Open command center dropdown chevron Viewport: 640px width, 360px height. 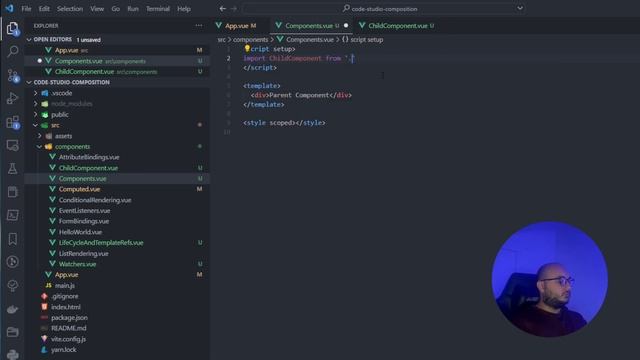520,8
